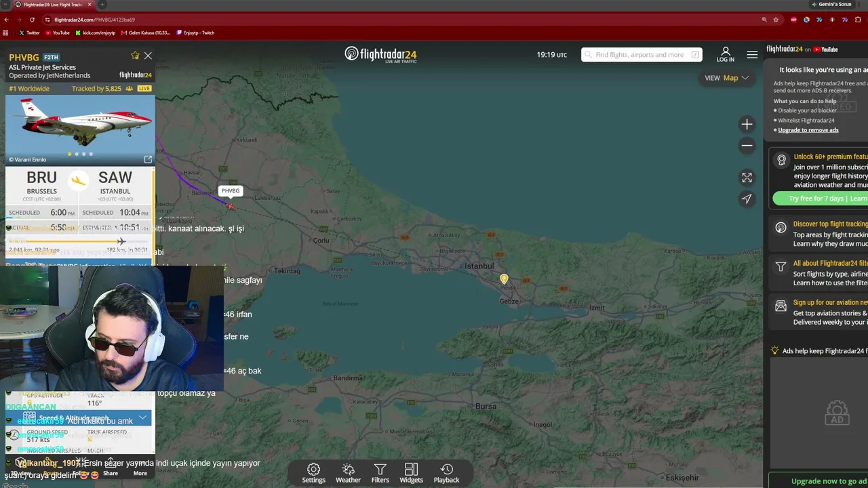Viewport: 868px width, 488px height.
Task: Click the PHVBG aircraft on the map
Action: (231, 205)
